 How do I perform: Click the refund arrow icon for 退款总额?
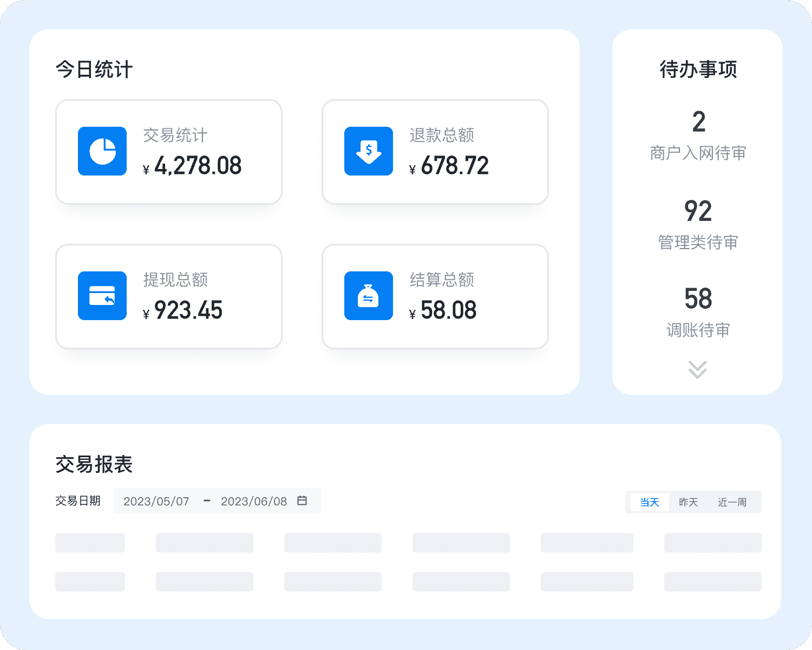369,151
